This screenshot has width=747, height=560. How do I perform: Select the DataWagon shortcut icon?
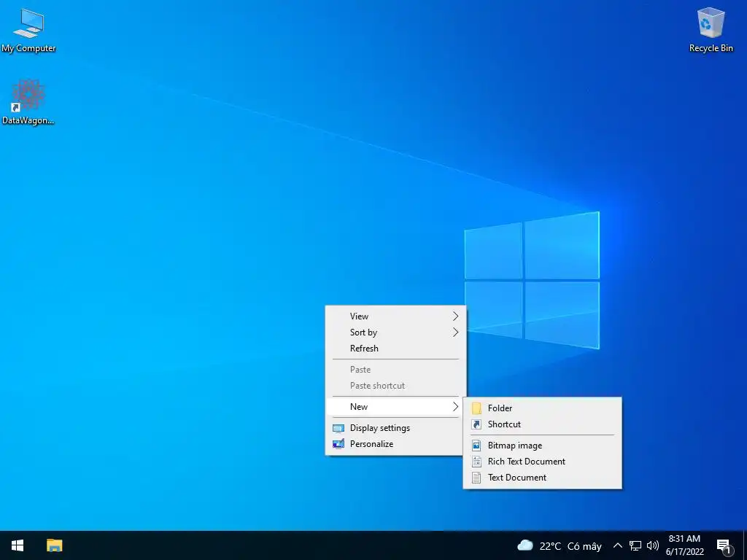(28, 102)
